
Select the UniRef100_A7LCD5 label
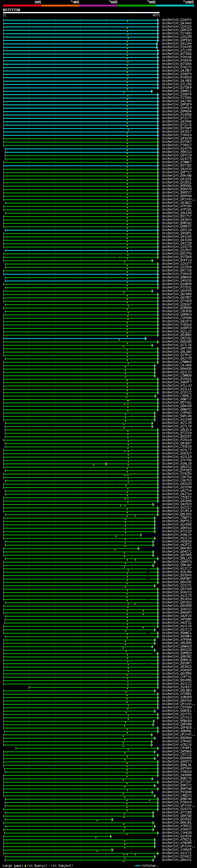(x=177, y=50)
